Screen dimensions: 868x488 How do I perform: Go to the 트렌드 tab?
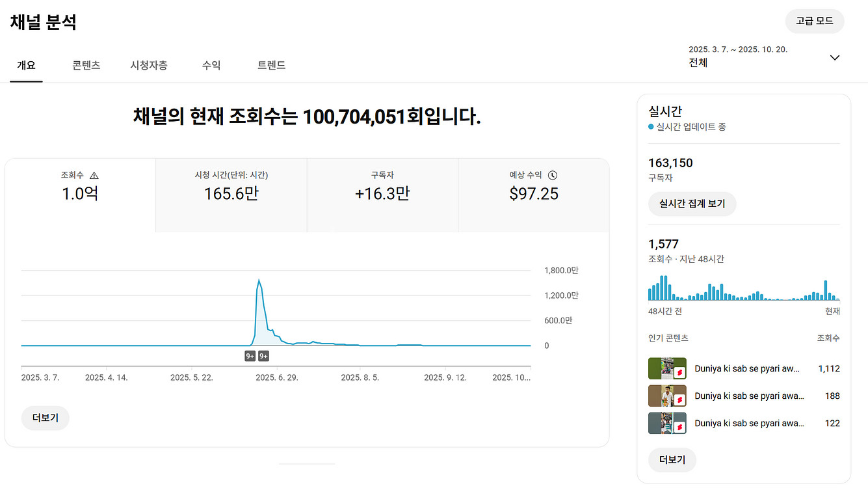tap(271, 65)
